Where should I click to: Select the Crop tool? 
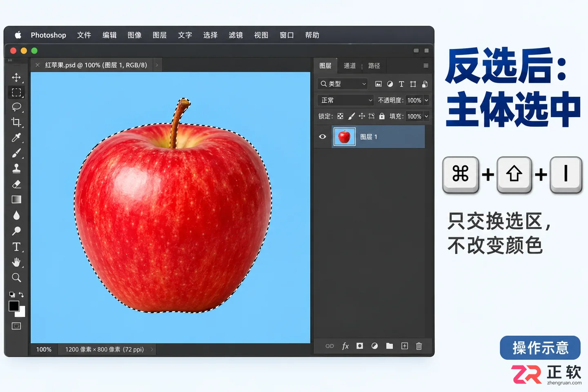16,122
